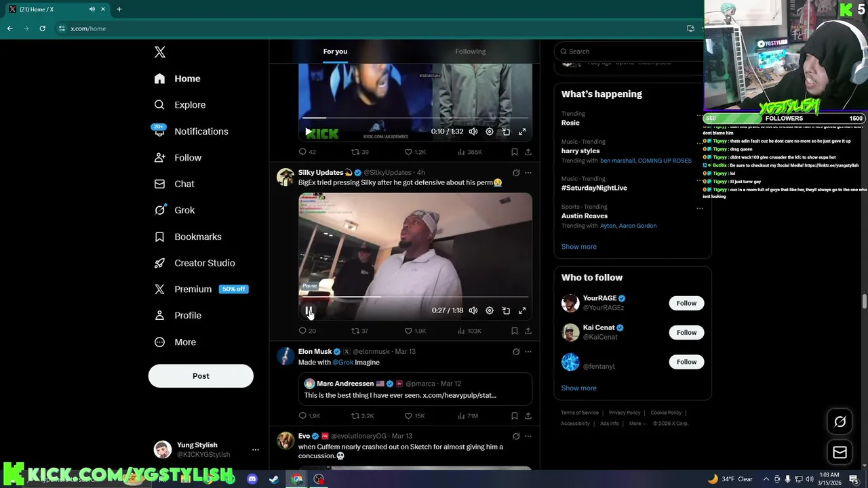
Task: Open Creator Studio in sidebar
Action: 194,263
